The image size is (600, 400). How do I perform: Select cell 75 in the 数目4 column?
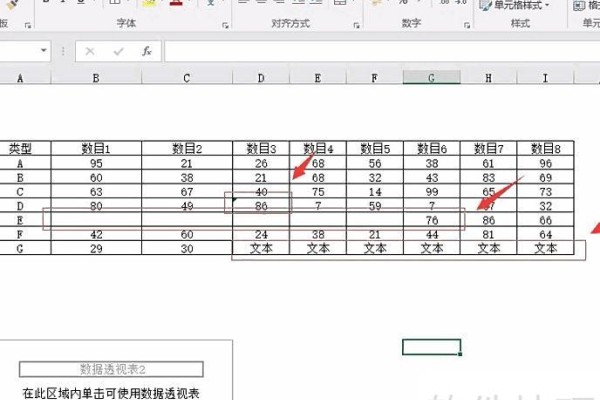point(318,192)
